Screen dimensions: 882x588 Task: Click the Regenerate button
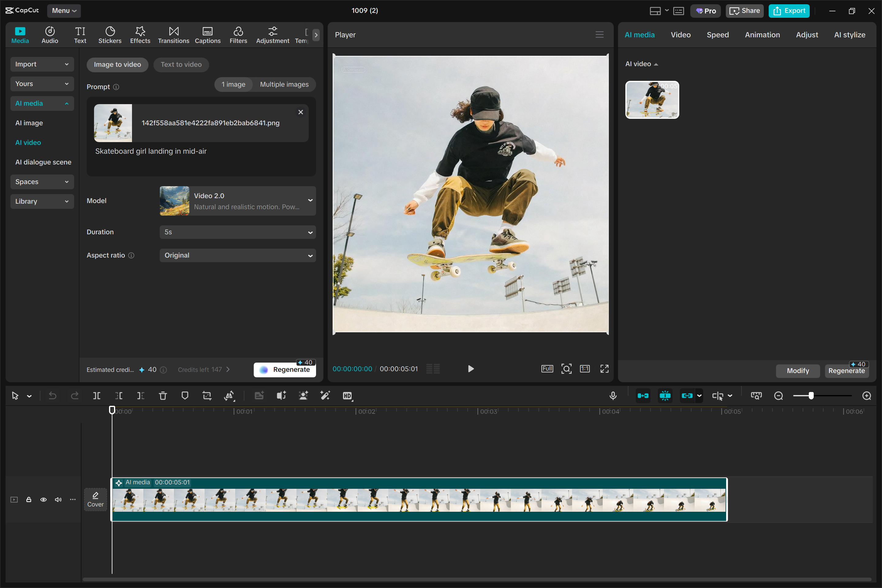tap(285, 369)
